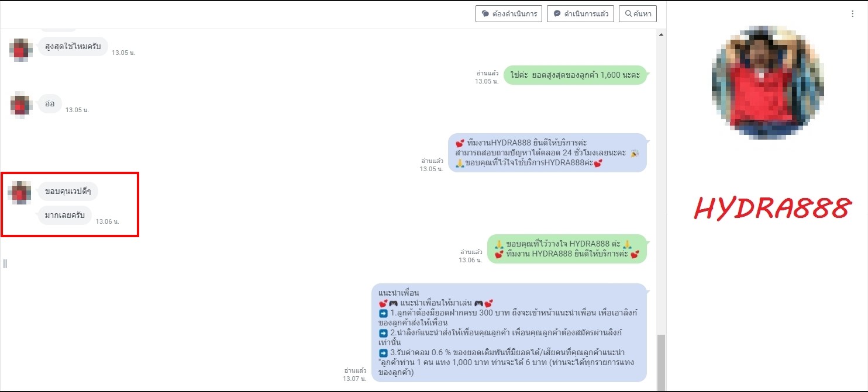Click the 'ขอบคุณเวปดีๆ' message bubble
This screenshot has width=868, height=392.
[x=68, y=192]
